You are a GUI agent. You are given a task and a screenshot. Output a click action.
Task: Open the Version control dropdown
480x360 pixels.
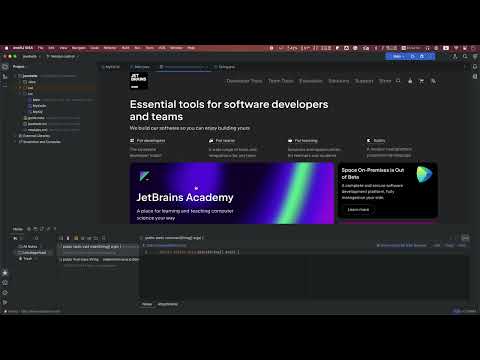(63, 56)
